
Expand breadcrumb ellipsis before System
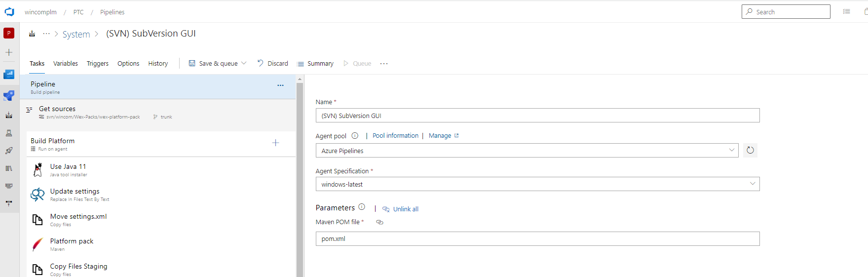46,34
